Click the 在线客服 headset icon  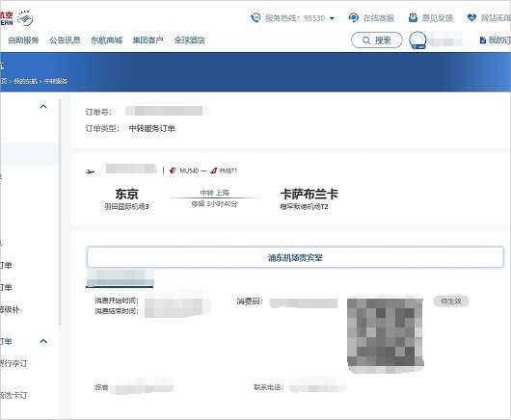pyautogui.click(x=354, y=17)
